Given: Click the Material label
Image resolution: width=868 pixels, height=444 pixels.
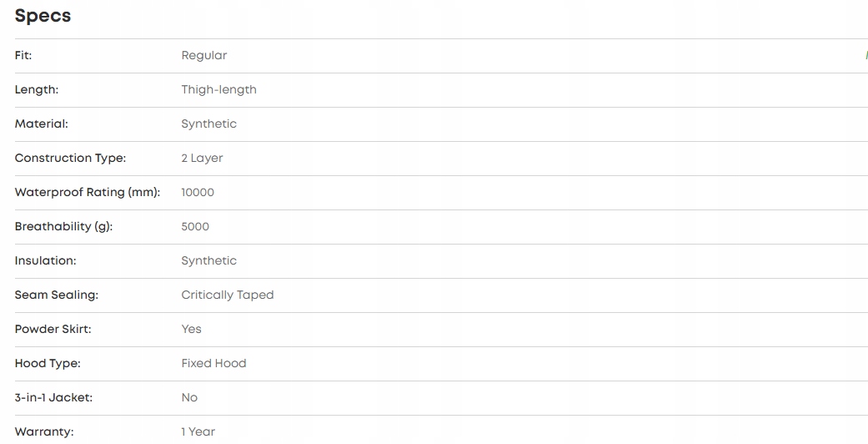Looking at the screenshot, I should pyautogui.click(x=42, y=124).
